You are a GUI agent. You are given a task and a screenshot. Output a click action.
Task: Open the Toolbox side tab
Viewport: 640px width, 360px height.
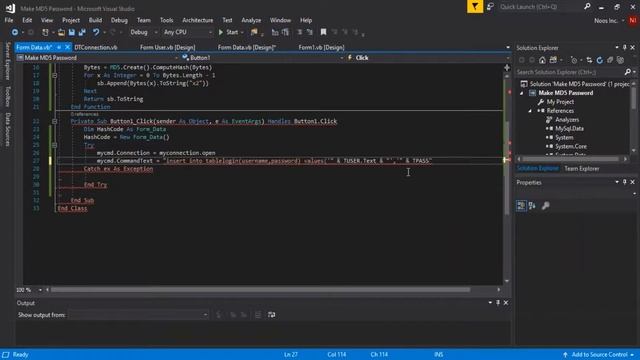7,96
